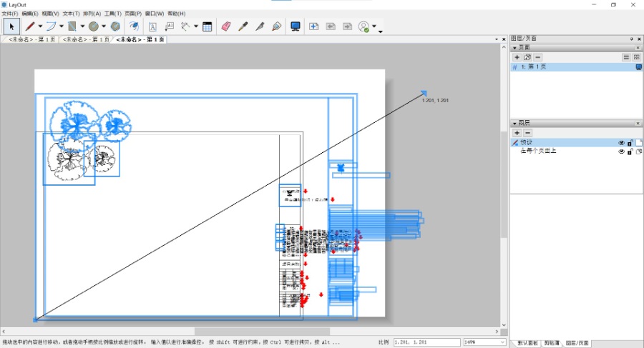Image resolution: width=644 pixels, height=348 pixels.
Task: Hide the 预设 layer with eye icon
Action: [621, 143]
